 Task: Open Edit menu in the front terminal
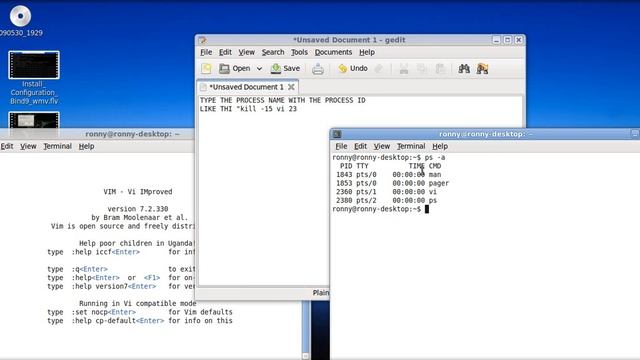click(360, 146)
